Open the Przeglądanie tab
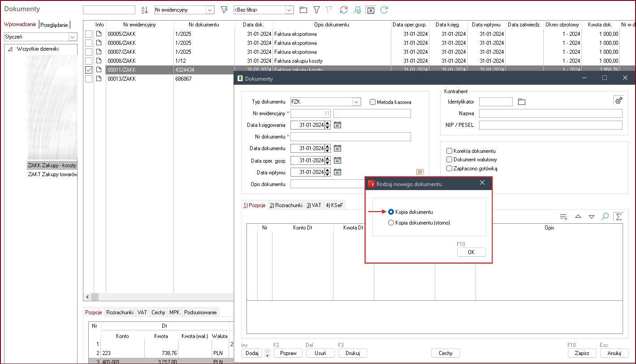 (x=54, y=25)
